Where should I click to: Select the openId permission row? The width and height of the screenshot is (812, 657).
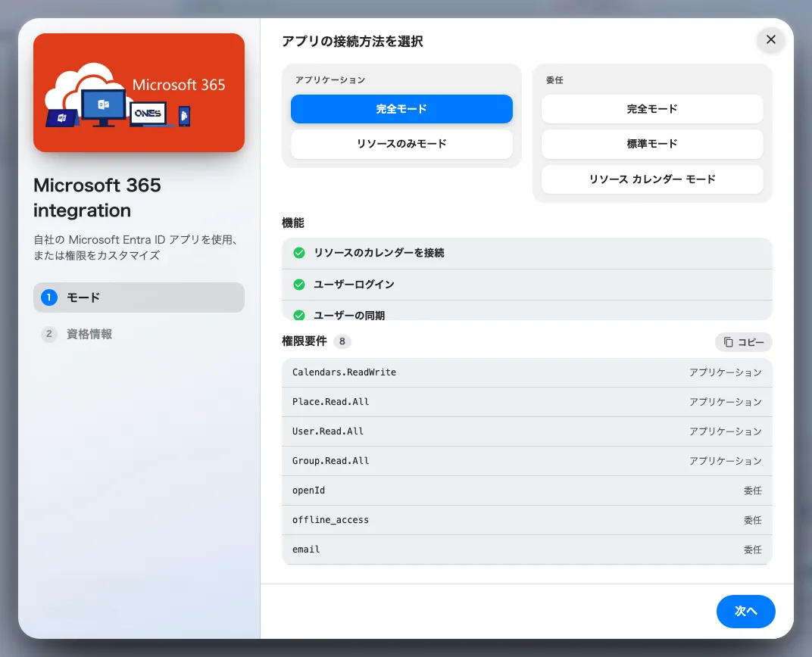click(526, 490)
